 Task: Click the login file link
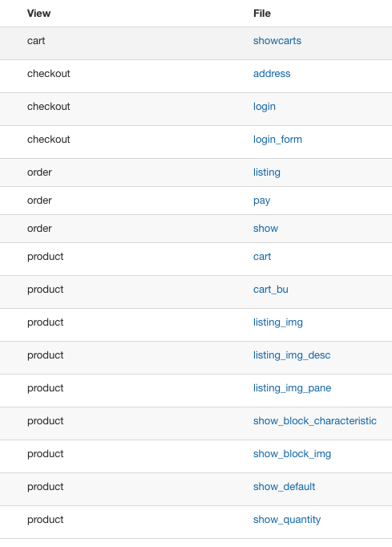[x=265, y=107]
